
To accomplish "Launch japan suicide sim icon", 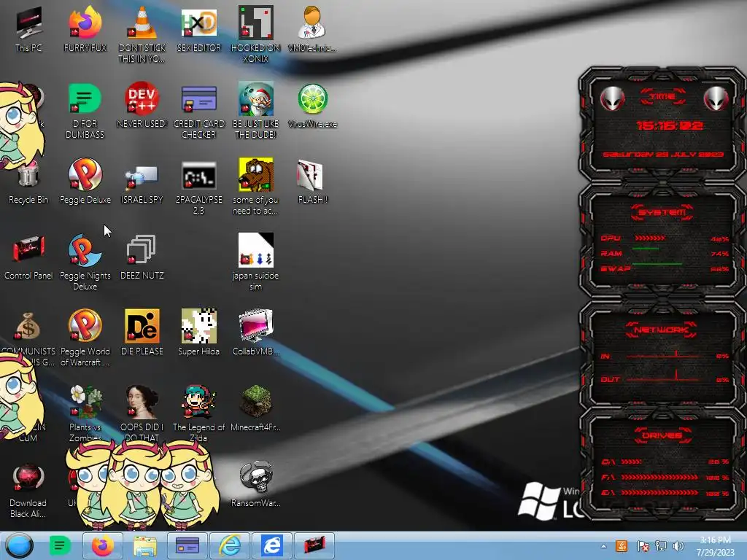I will 255,262.
